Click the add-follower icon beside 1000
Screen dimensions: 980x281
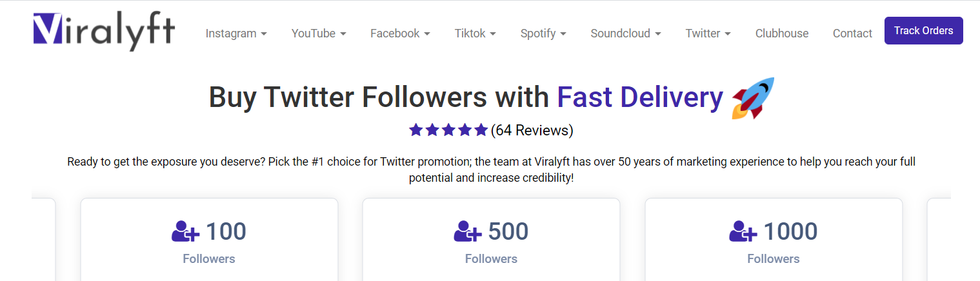[x=744, y=231]
